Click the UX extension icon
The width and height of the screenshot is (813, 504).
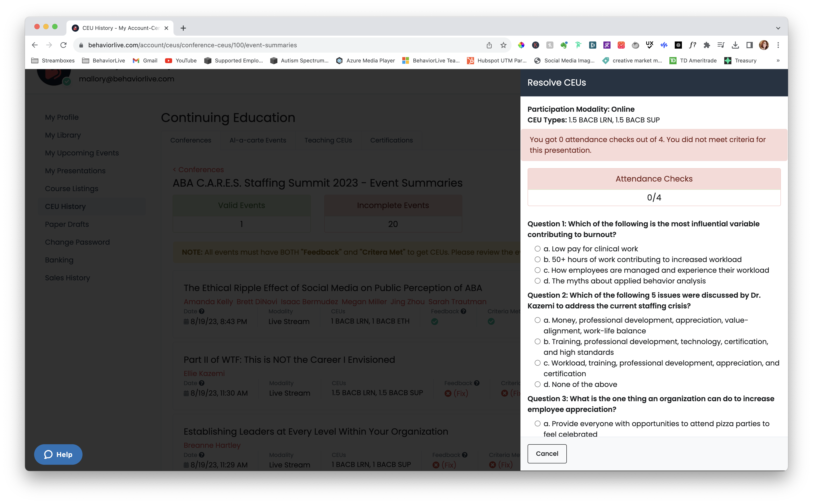tap(649, 45)
